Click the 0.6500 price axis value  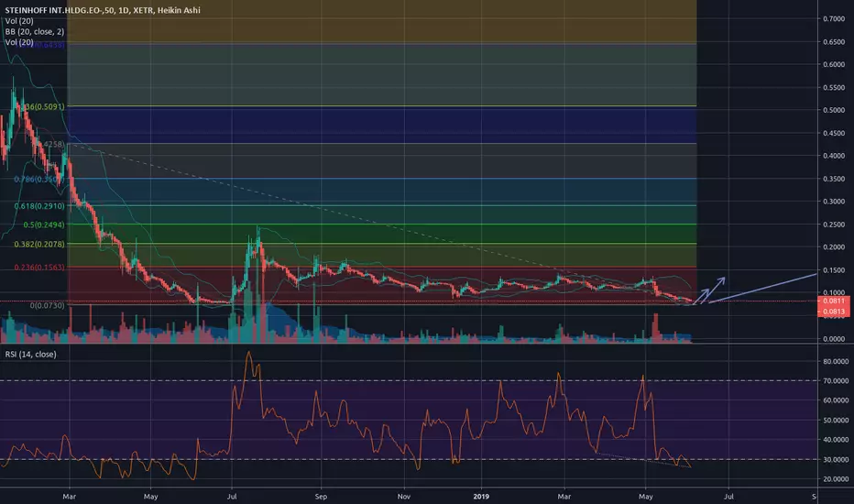(x=834, y=42)
